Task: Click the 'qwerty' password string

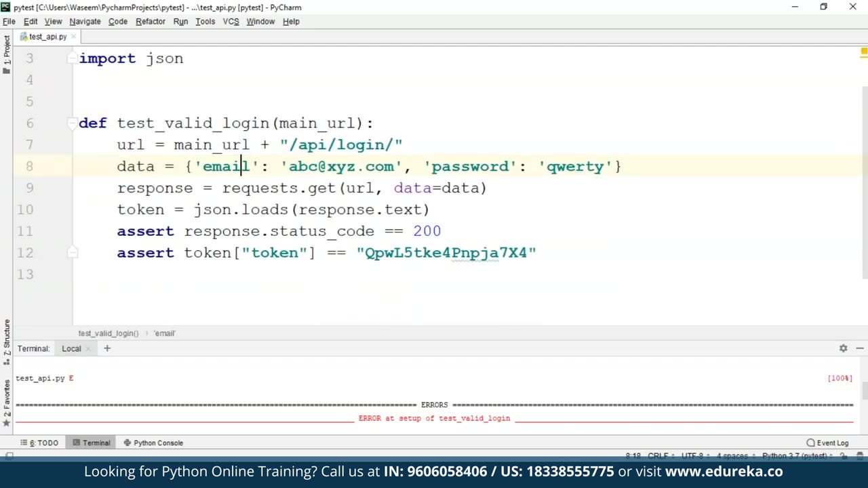Action: tap(575, 166)
